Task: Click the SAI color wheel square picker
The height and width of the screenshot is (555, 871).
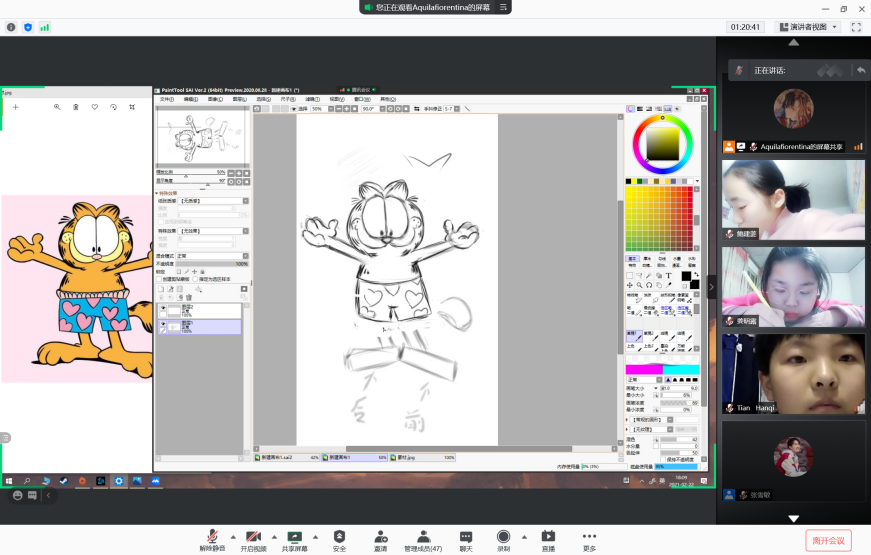Action: (x=662, y=144)
